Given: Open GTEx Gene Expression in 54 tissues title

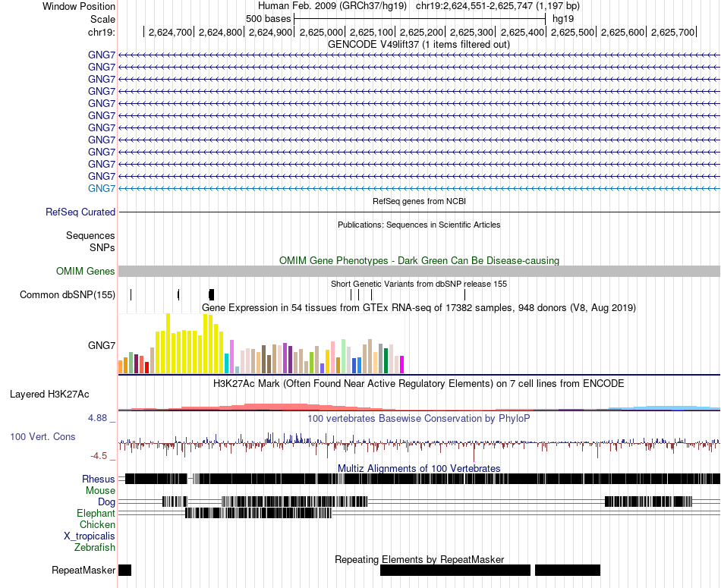Looking at the screenshot, I should click(x=419, y=307).
